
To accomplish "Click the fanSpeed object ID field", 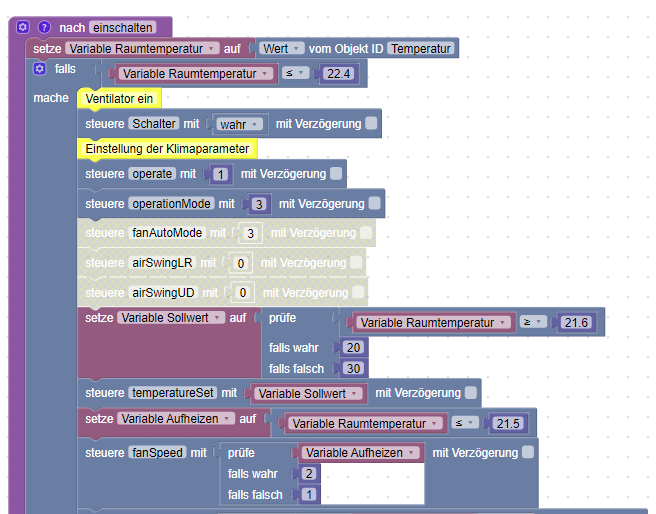I will click(x=157, y=453).
